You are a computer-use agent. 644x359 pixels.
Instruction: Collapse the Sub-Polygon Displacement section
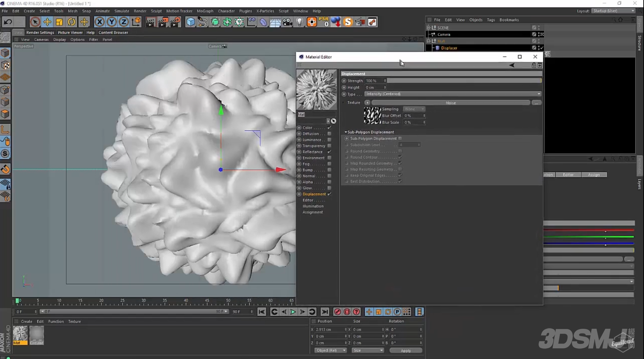click(x=346, y=132)
